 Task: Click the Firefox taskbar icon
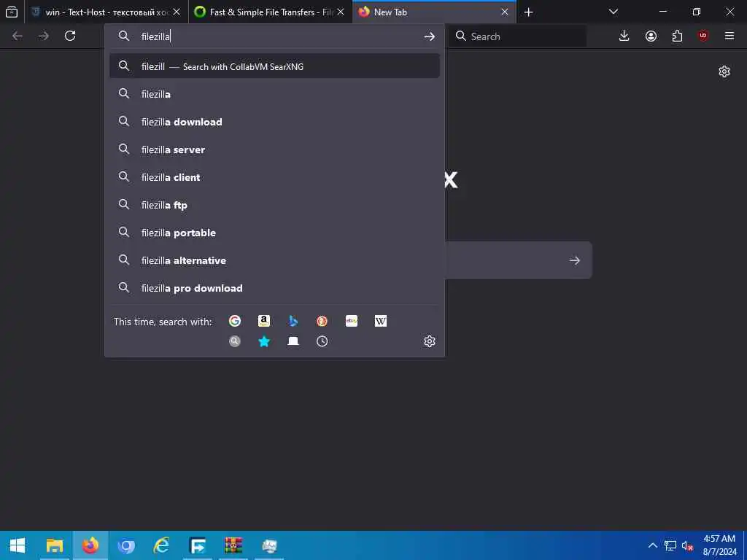coord(90,545)
